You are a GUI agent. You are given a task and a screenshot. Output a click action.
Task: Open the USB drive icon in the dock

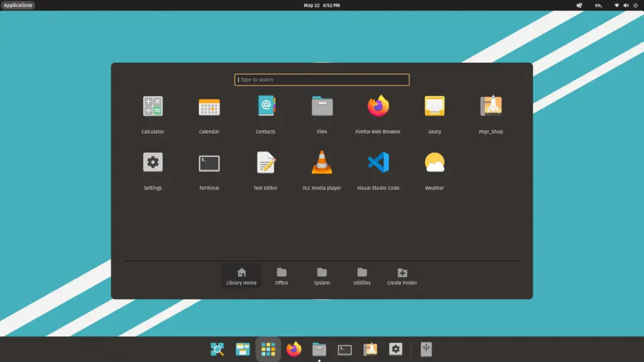426,349
